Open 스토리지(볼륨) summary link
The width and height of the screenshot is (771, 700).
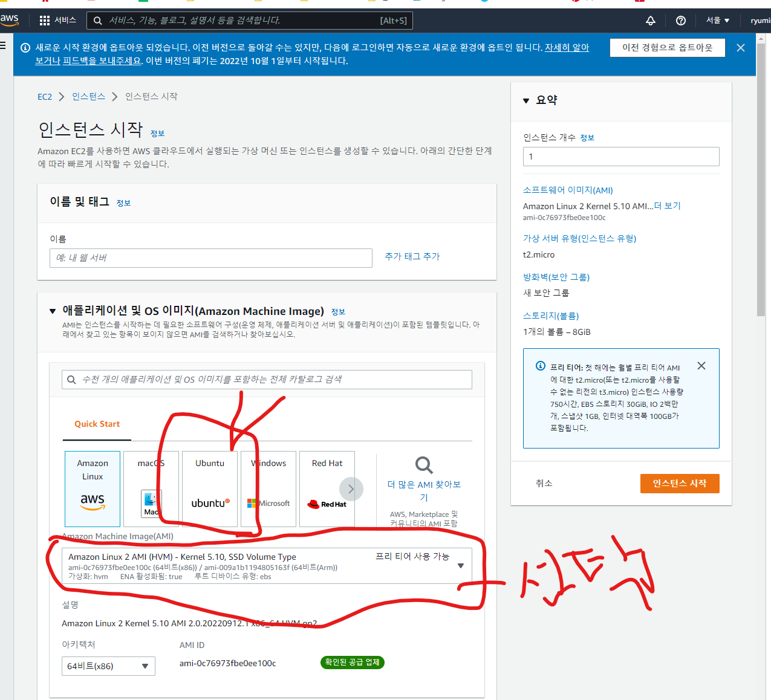(551, 316)
